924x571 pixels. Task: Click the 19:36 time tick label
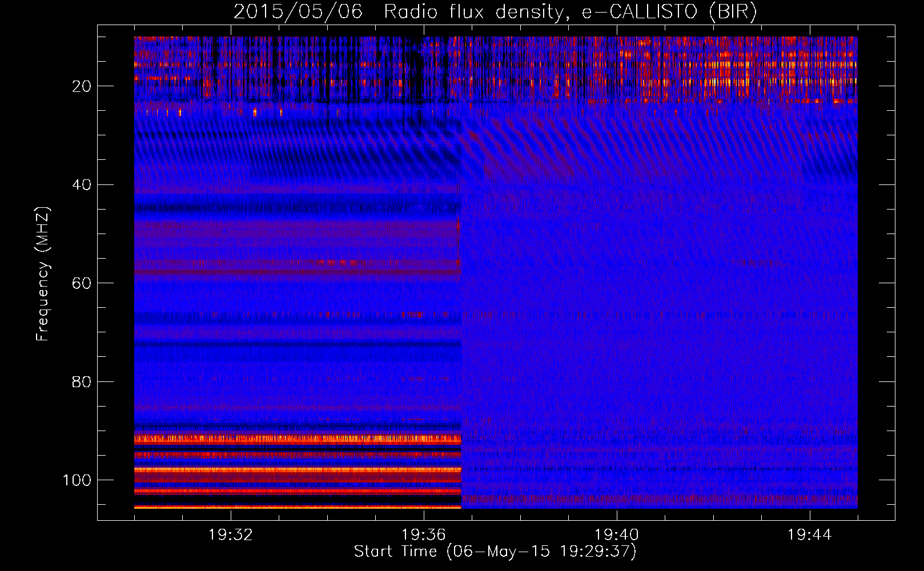coord(424,535)
